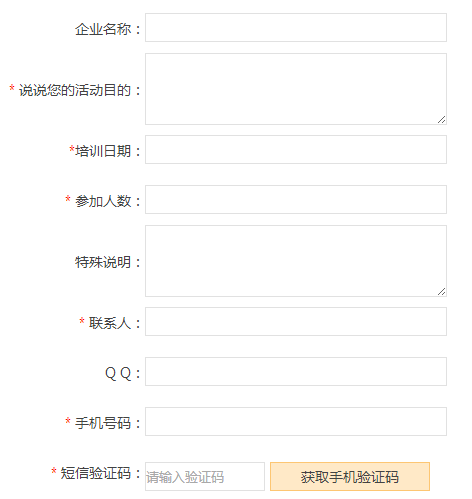The height and width of the screenshot is (499, 472).
Task: Click into the 参加人数 field
Action: coord(296,200)
